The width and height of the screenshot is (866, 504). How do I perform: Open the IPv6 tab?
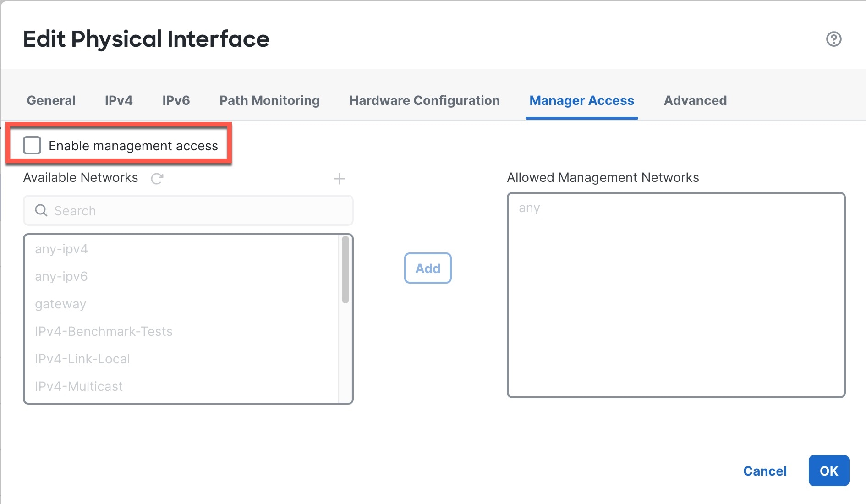click(176, 100)
